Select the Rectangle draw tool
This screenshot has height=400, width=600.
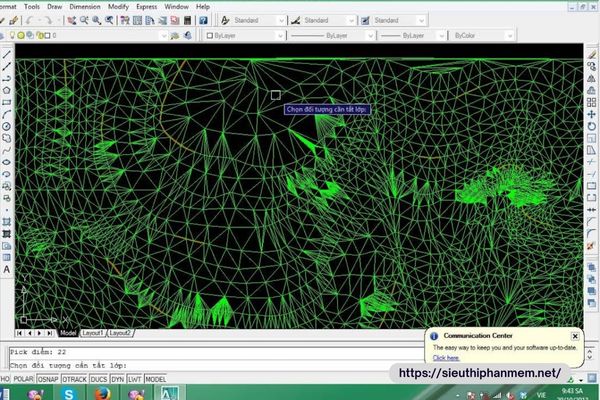pos(7,102)
